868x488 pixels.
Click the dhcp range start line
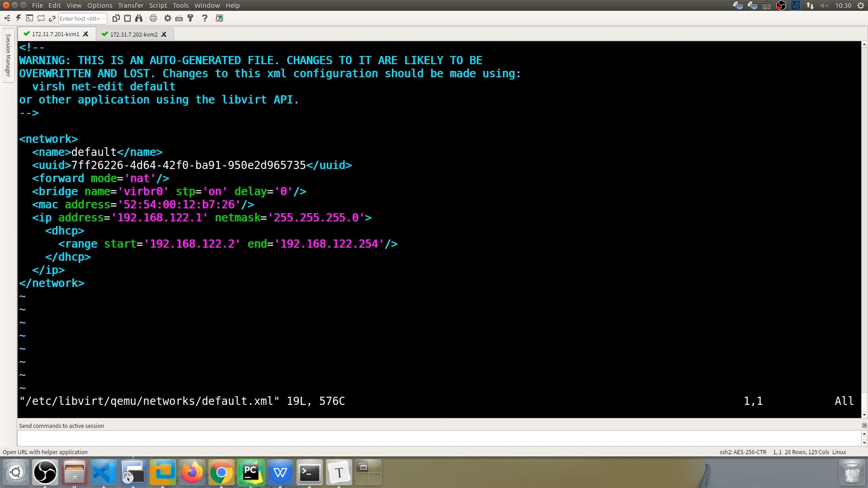[228, 244]
